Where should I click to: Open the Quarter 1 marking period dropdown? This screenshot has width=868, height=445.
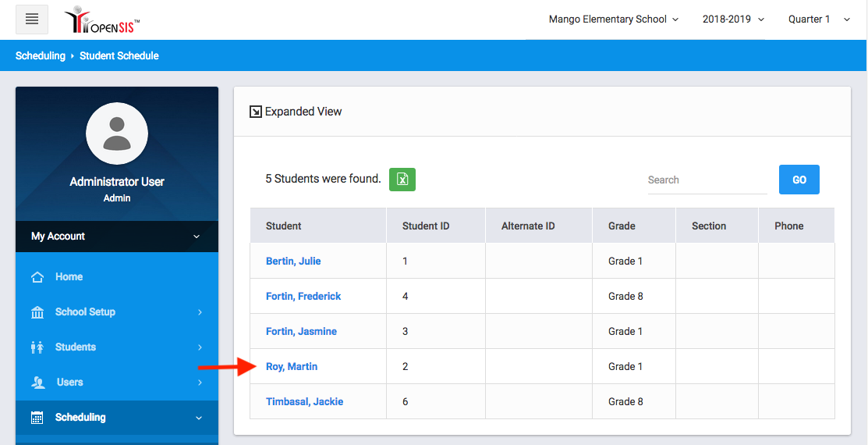coord(818,20)
